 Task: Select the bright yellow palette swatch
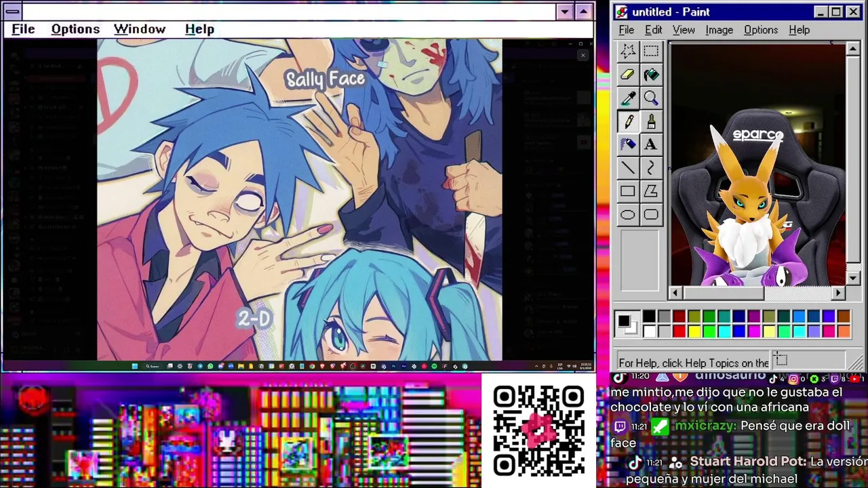coord(694,331)
